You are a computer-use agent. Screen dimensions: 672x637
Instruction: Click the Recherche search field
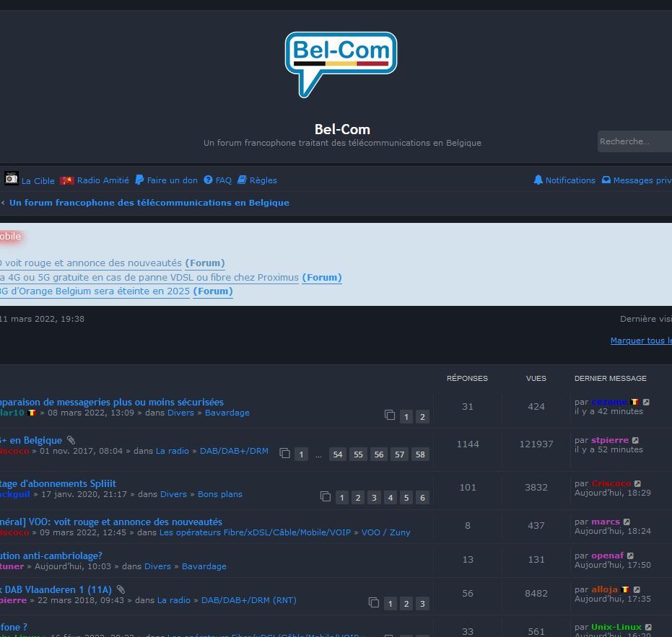(634, 141)
